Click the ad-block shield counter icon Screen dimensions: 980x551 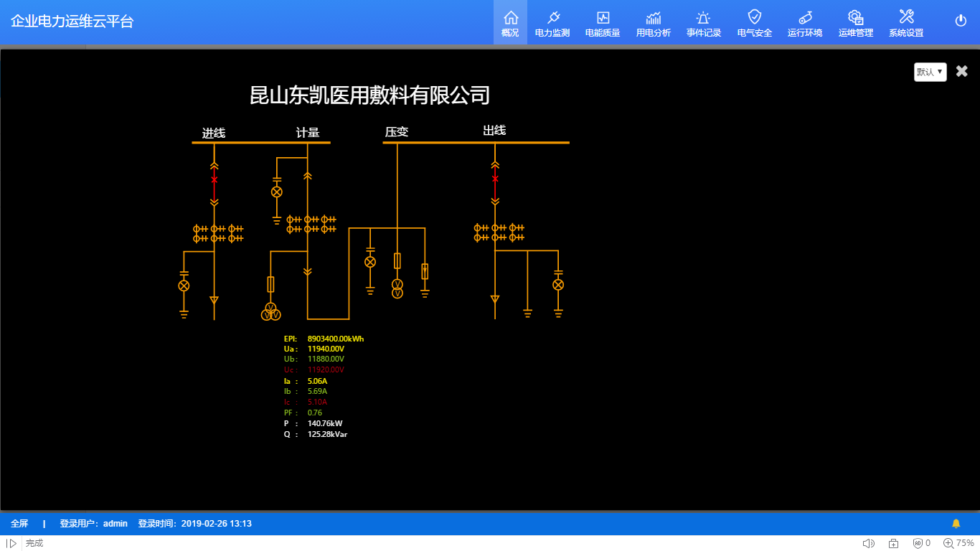(x=922, y=543)
